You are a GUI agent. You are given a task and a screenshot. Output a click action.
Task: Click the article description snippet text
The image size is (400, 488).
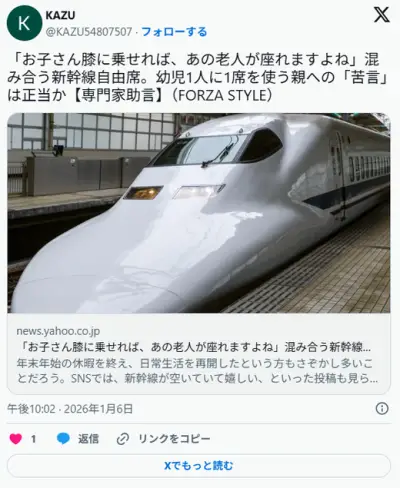pos(197,371)
